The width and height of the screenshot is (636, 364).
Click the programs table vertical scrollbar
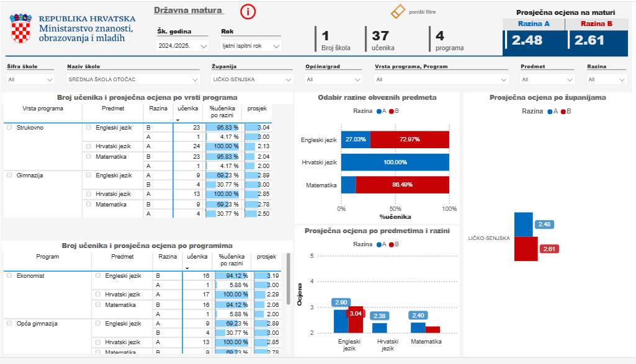pyautogui.click(x=287, y=280)
